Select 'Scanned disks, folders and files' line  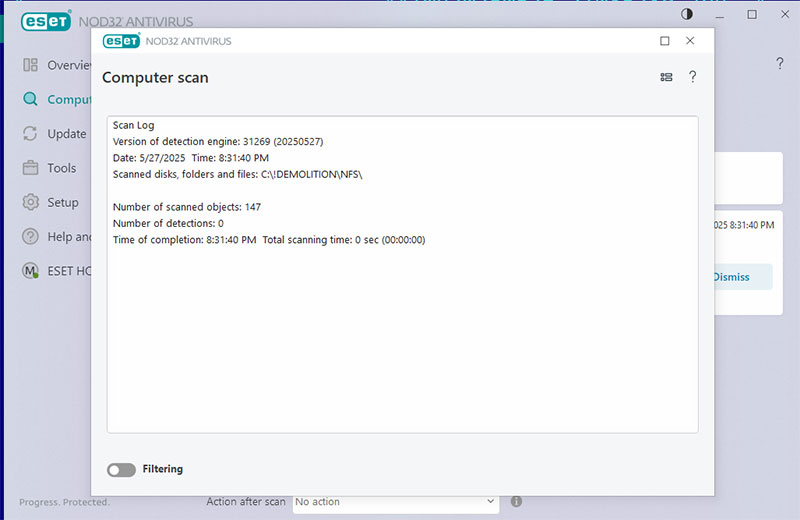click(x=237, y=174)
